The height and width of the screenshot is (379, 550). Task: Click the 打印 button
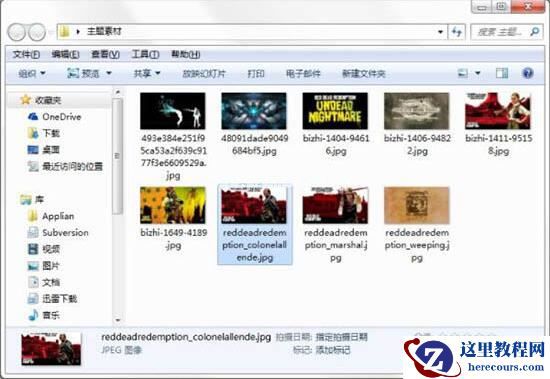click(256, 73)
